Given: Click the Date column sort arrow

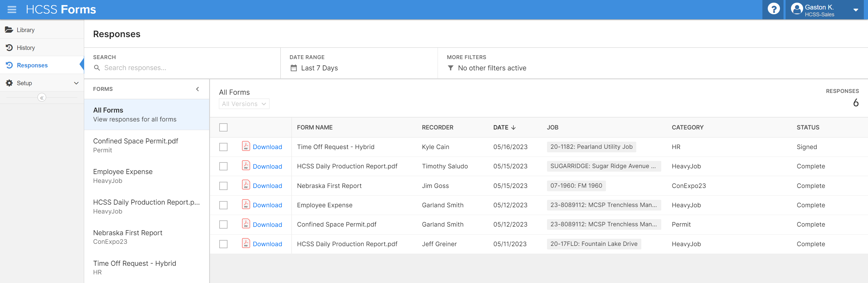Looking at the screenshot, I should (513, 127).
